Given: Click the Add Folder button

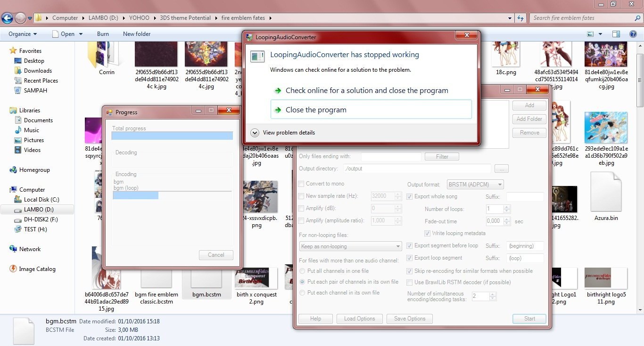Looking at the screenshot, I should tap(529, 119).
